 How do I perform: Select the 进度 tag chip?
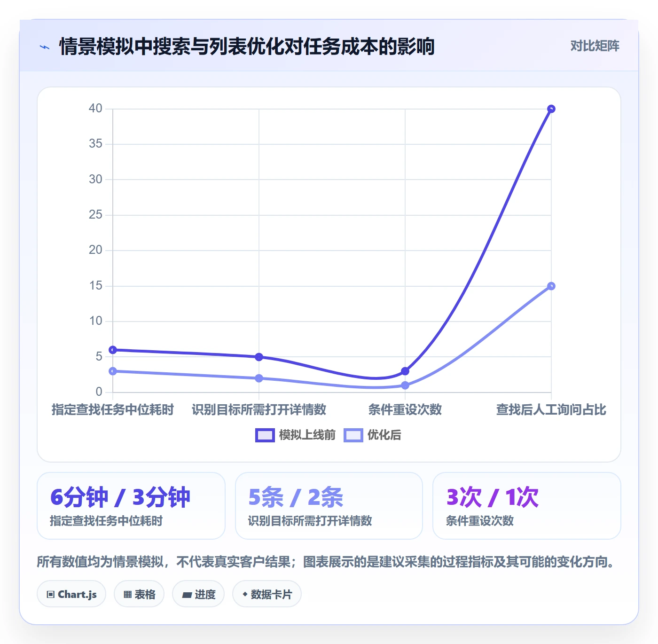click(198, 594)
